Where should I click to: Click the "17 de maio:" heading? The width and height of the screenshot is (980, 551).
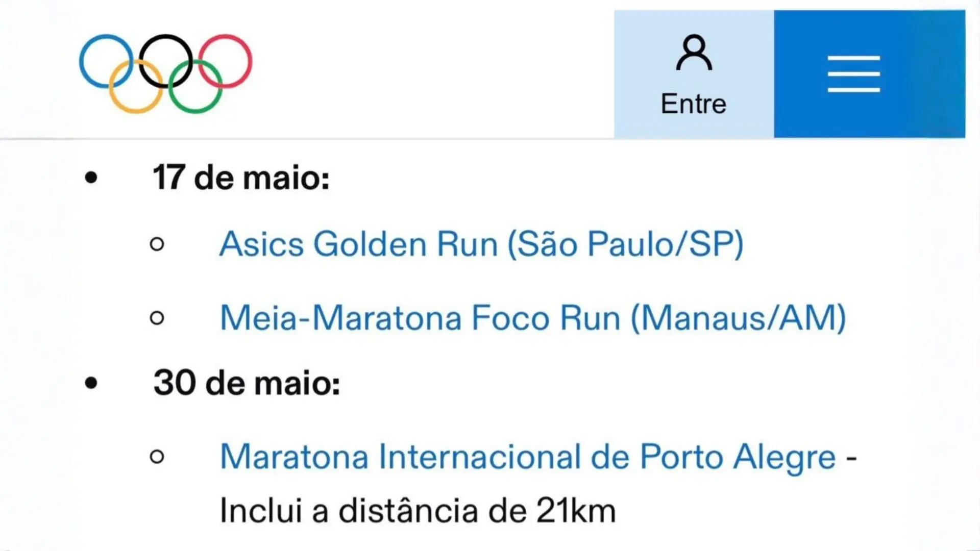click(x=241, y=178)
